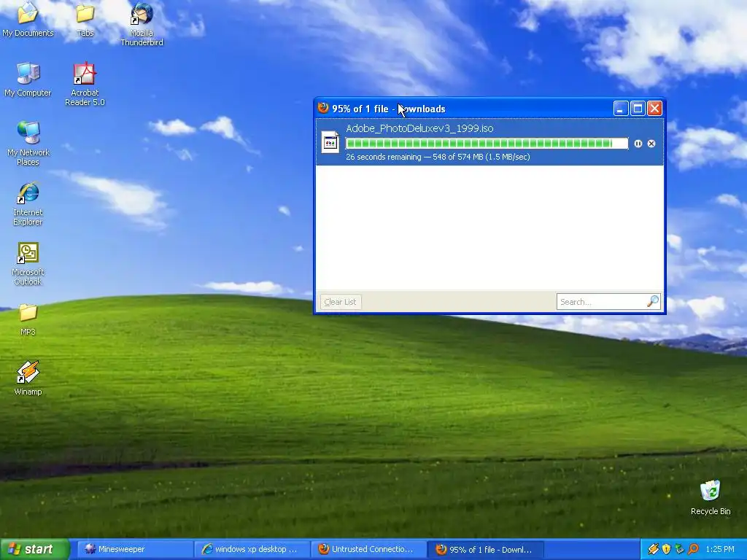Switch to "windows xp desktop" taskbar item

tap(252, 550)
